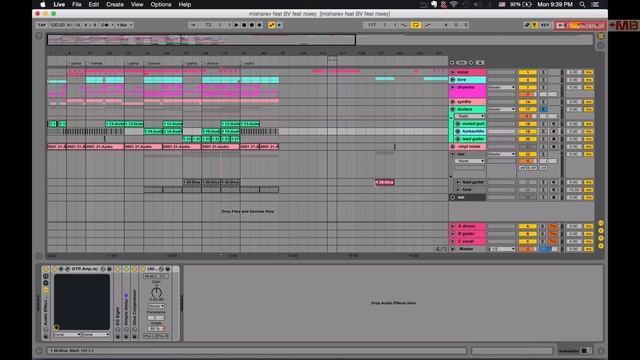
Task: Toggle the computer MIDI keyboard icon
Action: point(534,25)
